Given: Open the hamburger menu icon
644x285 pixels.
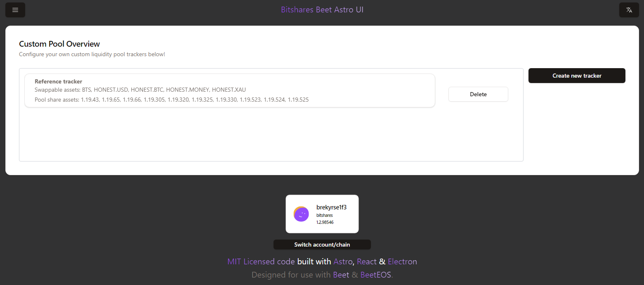Looking at the screenshot, I should [15, 10].
